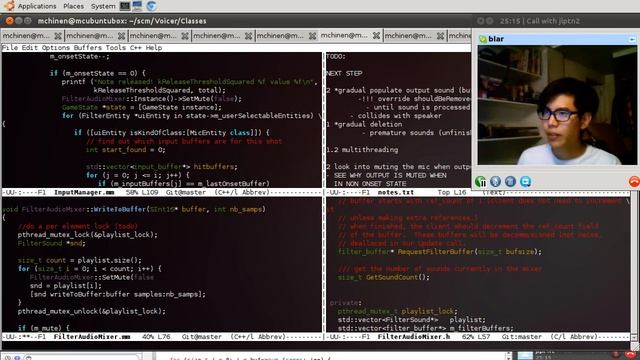Viewport: 640px width, 360px height.
Task: Click the (C/l Abbrev) mode of FilterAudioMixer.h
Action: [x=573, y=337]
